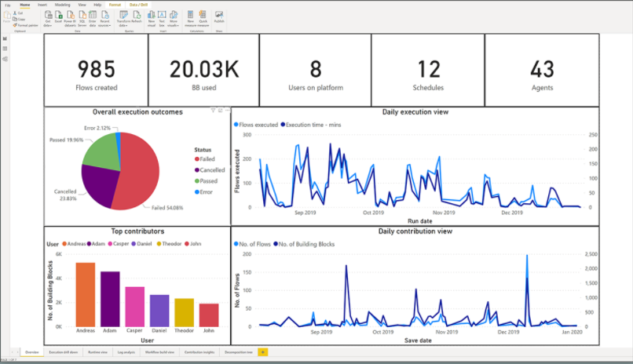Switch to Model view in sidebar
Viewport: 633px width, 364px height.
click(x=5, y=59)
